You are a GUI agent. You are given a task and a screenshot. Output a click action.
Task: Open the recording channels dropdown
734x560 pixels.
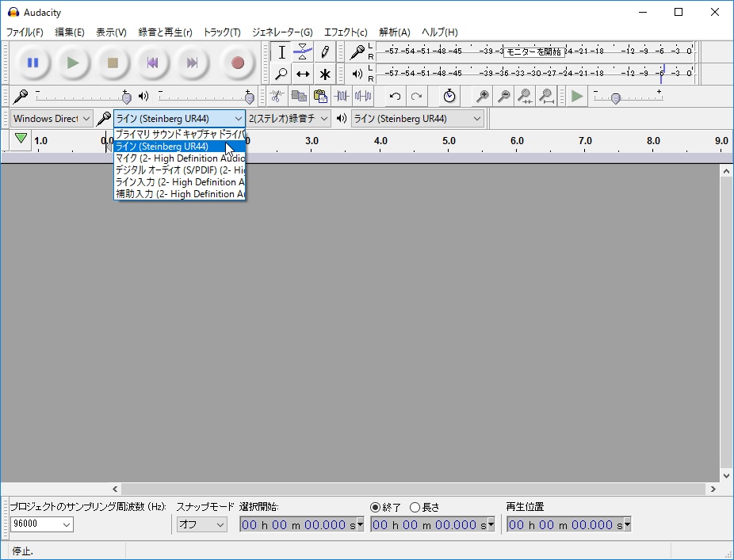289,119
